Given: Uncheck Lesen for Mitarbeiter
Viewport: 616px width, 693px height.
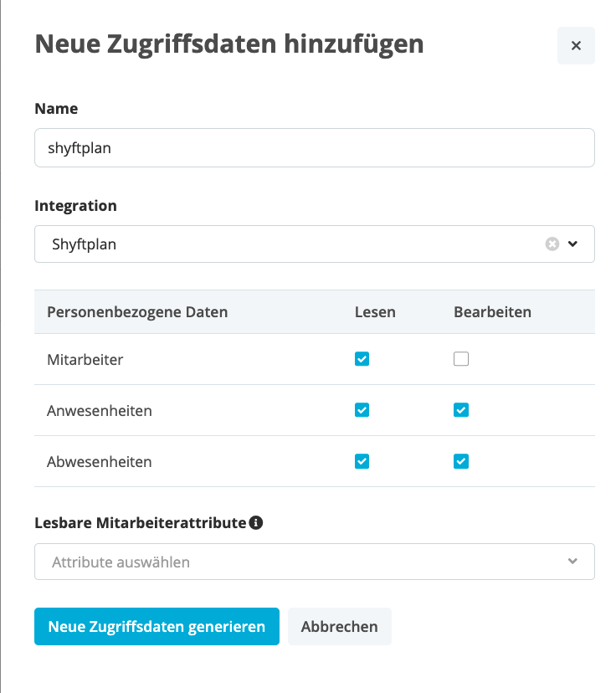Looking at the screenshot, I should pyautogui.click(x=362, y=359).
